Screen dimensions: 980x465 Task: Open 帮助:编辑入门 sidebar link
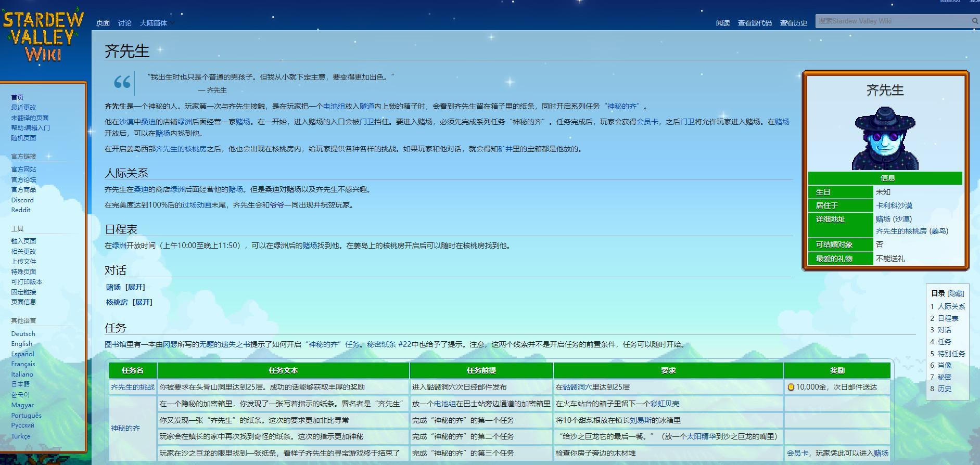click(31, 127)
